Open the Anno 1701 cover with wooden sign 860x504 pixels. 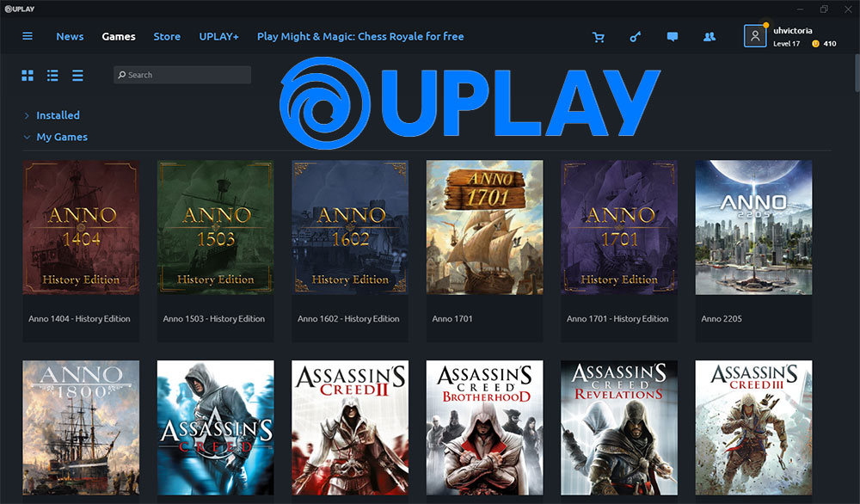coord(485,227)
